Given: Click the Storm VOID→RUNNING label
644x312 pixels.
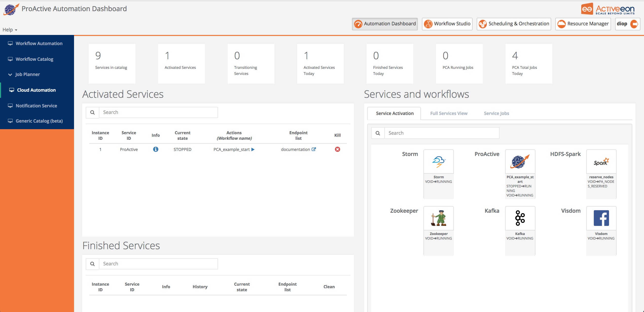Looking at the screenshot, I should [439, 182].
